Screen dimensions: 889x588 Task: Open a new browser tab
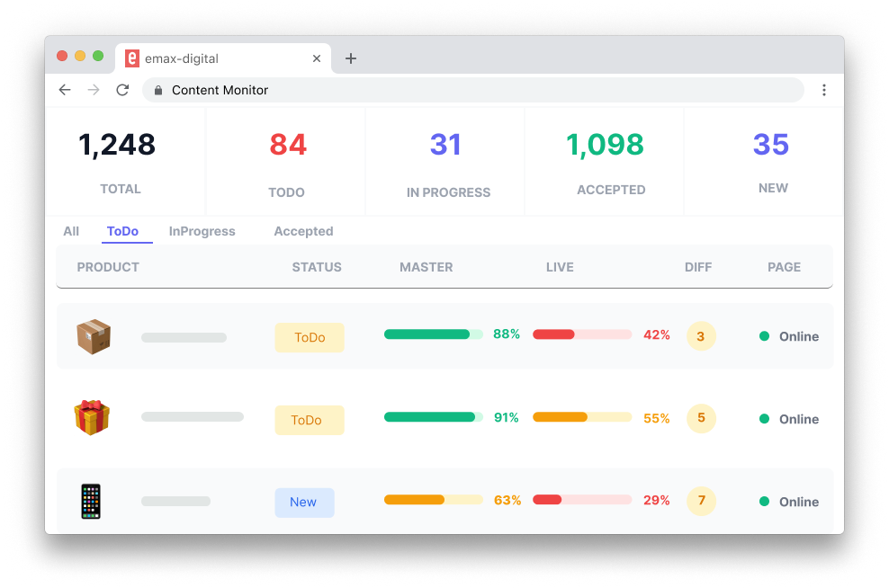click(x=351, y=58)
